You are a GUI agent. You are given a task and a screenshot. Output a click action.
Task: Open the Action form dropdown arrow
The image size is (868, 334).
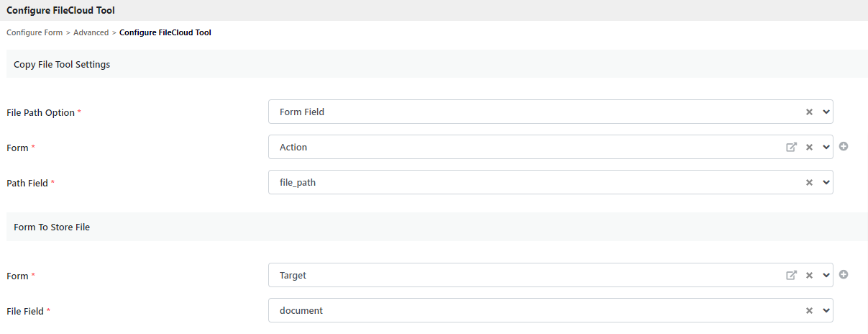[x=826, y=148]
